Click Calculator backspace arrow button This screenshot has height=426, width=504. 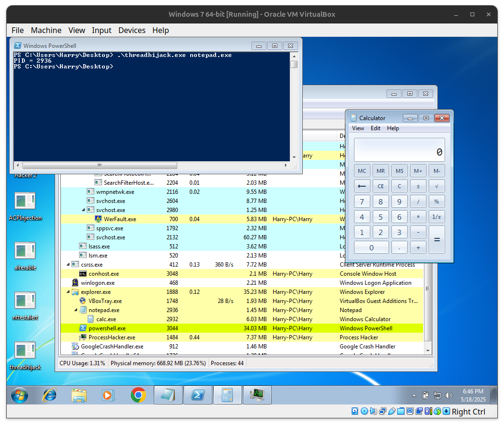coord(362,186)
